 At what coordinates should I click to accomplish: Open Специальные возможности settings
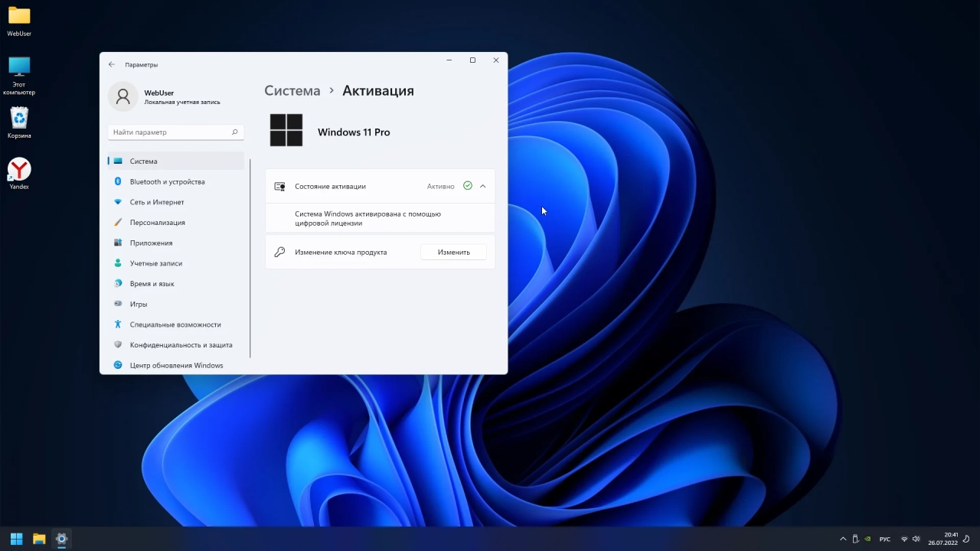click(x=176, y=324)
